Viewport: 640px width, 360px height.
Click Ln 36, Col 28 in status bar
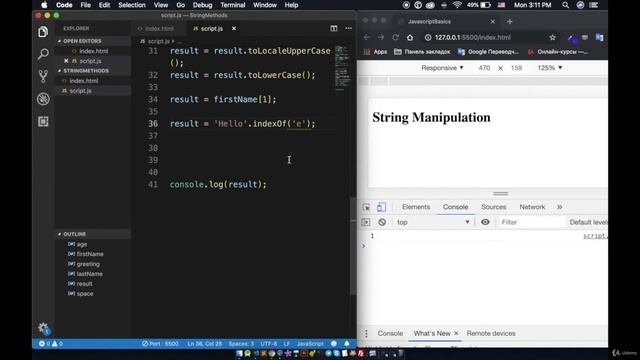(204, 344)
